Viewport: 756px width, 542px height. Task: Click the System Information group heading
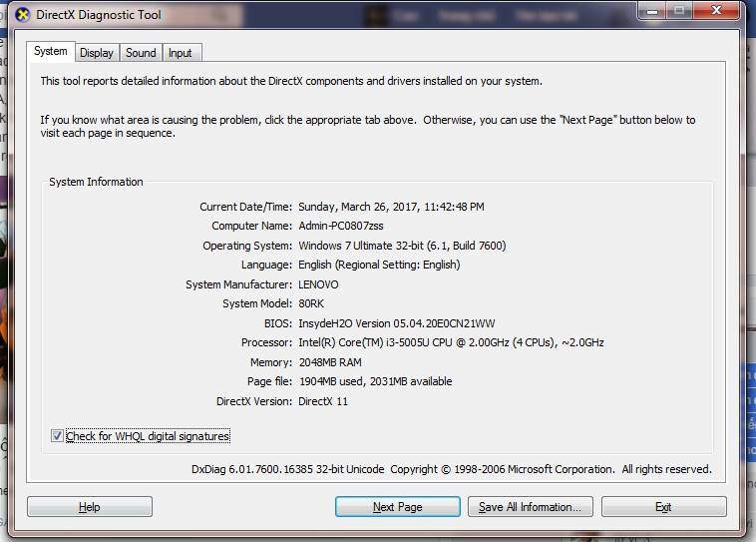tap(96, 182)
